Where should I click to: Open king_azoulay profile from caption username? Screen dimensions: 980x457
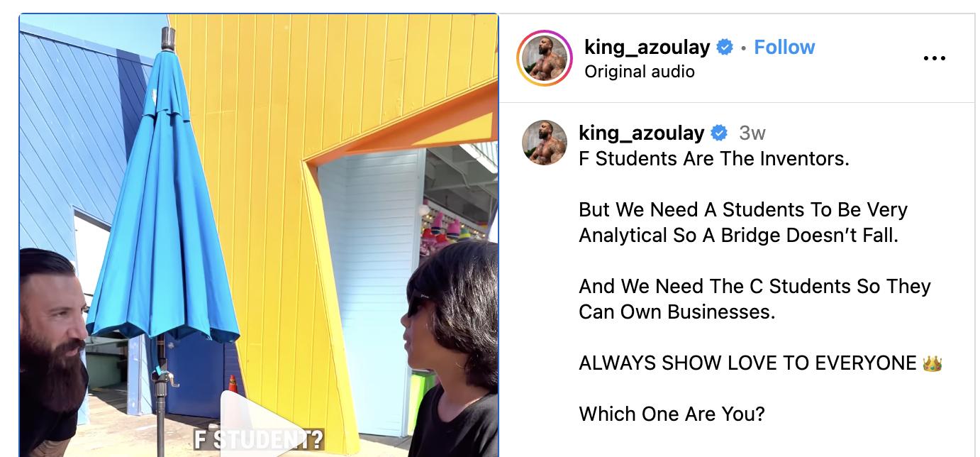(641, 133)
